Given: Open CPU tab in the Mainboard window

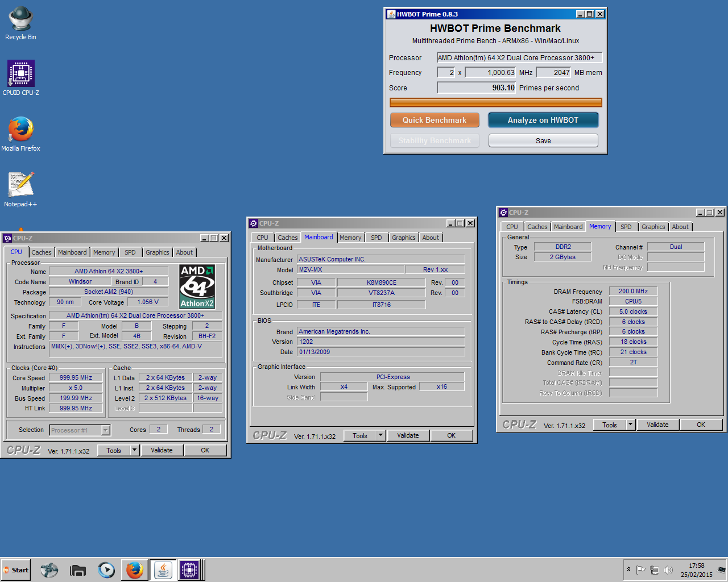Looking at the screenshot, I should point(262,238).
